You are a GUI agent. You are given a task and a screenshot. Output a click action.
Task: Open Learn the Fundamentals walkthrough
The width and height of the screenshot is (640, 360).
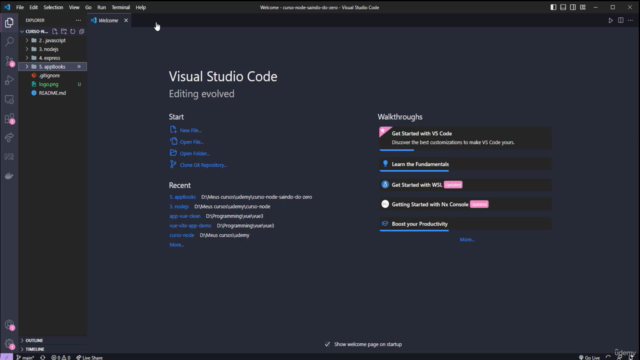click(465, 164)
